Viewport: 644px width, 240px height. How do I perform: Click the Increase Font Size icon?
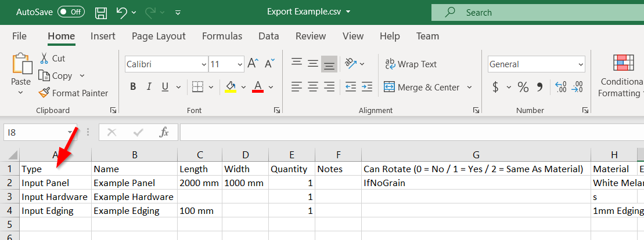pyautogui.click(x=253, y=64)
